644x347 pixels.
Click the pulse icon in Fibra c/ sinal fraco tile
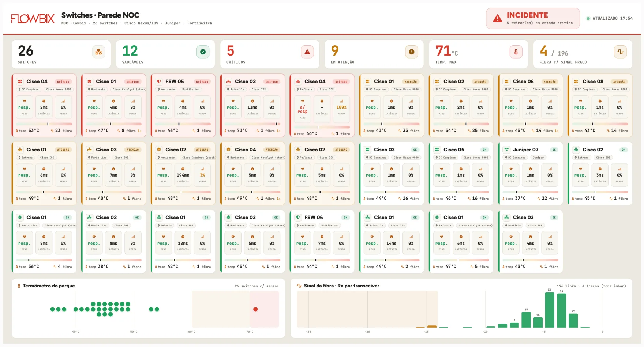(x=620, y=52)
